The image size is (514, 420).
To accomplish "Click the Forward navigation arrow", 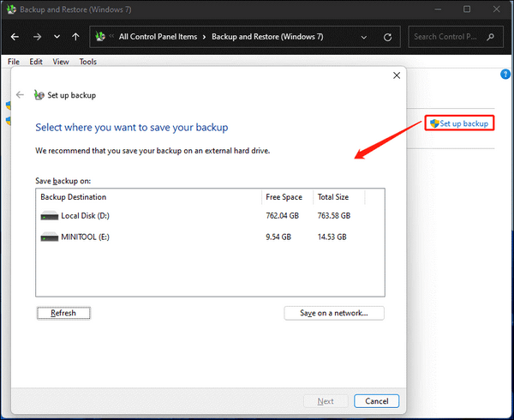I will point(36,37).
